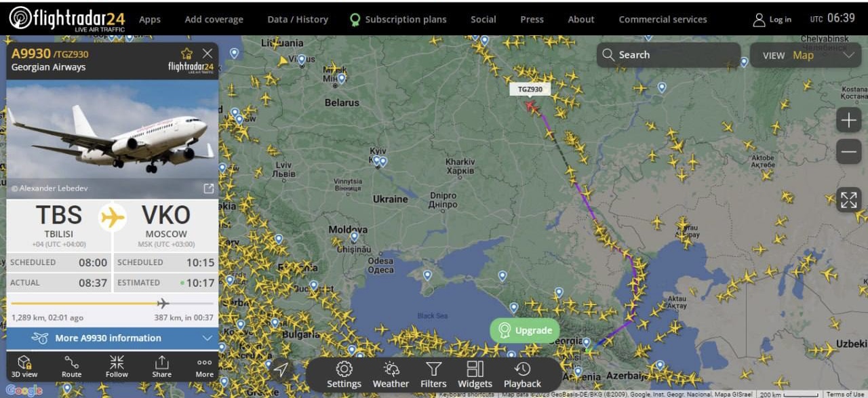Zoom in the map with plus button
The height and width of the screenshot is (398, 868).
coord(848,121)
